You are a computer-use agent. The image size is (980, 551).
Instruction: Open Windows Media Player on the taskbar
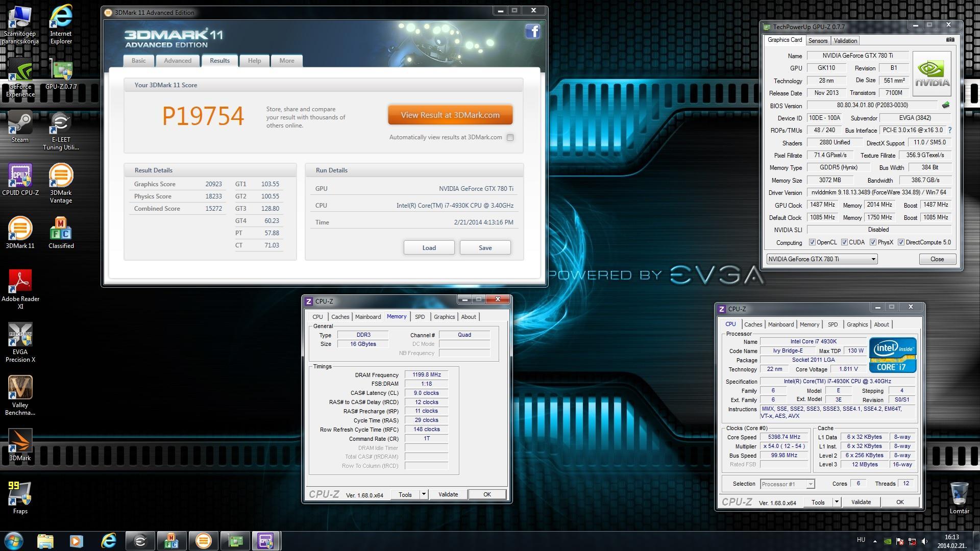(x=77, y=541)
